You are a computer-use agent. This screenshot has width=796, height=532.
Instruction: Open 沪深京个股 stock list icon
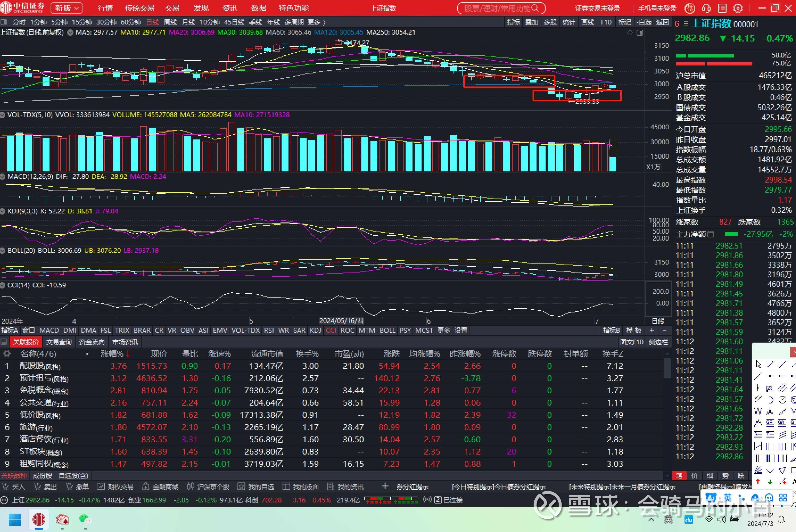click(190, 486)
